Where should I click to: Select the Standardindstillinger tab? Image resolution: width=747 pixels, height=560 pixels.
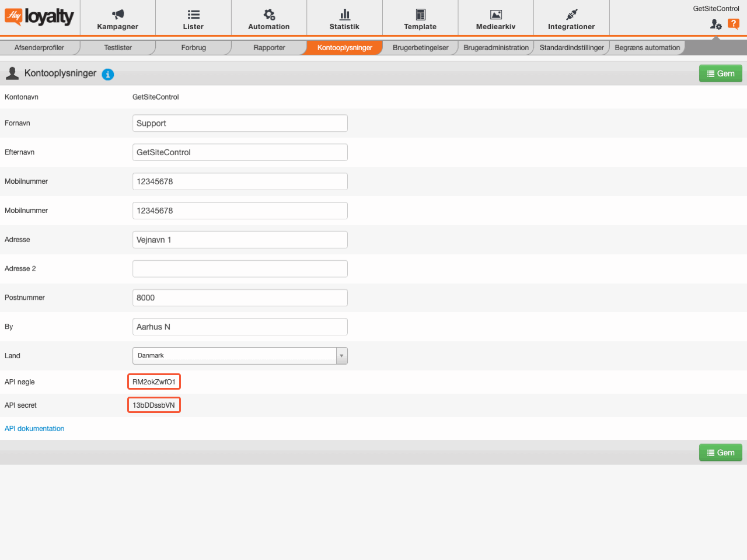(x=571, y=47)
